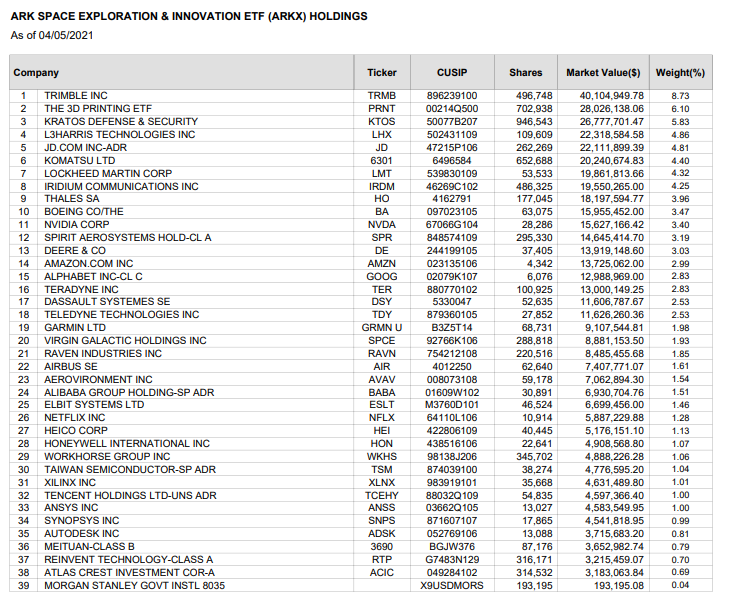Select market value 193,195.08
Screen dimensions: 729x598
pos(619,586)
